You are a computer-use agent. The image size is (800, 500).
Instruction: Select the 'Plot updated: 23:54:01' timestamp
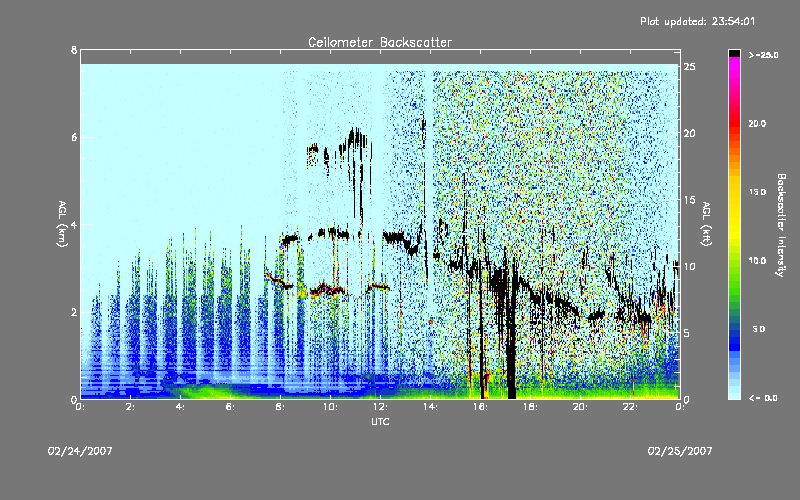pyautogui.click(x=697, y=21)
